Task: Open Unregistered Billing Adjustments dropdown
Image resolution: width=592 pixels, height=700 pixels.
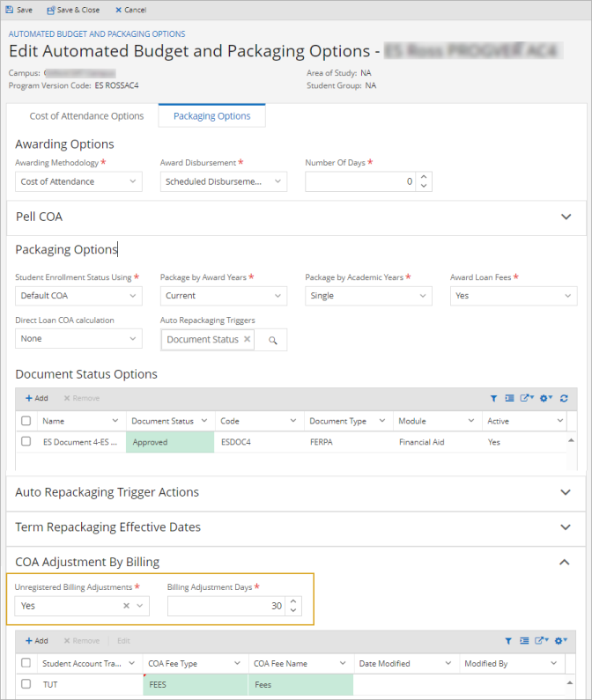Action: pos(140,606)
